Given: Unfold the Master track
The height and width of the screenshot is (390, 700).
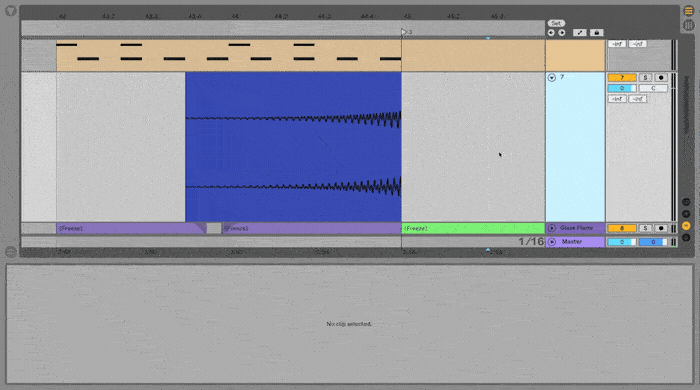Looking at the screenshot, I should tap(552, 242).
